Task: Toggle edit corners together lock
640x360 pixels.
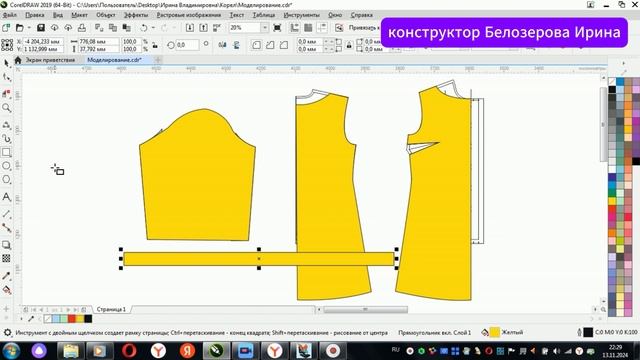Action: [x=349, y=45]
